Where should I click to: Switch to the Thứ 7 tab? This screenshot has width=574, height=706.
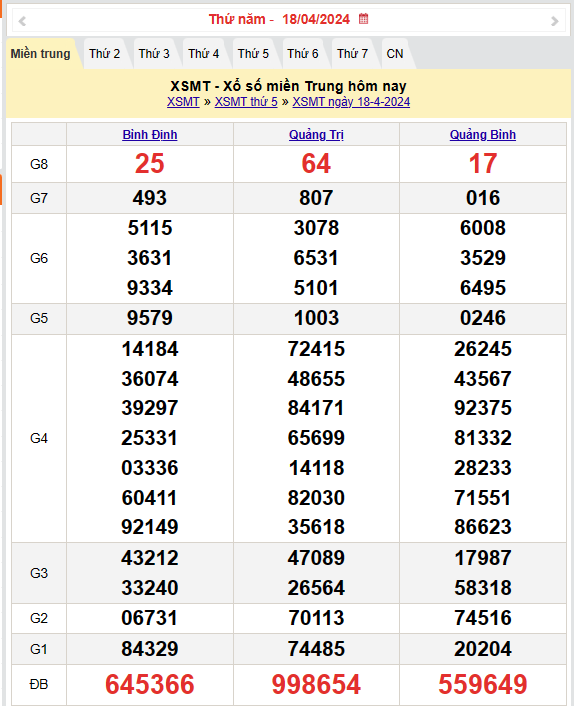coord(353,54)
